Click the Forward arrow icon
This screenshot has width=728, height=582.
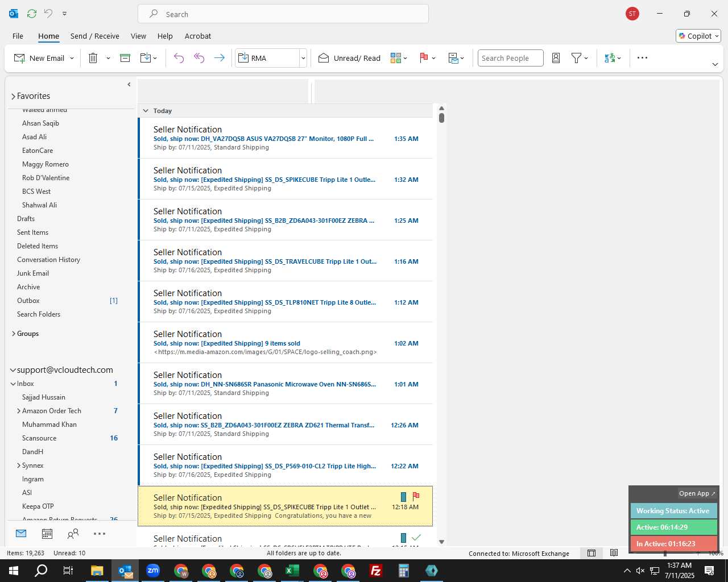pyautogui.click(x=219, y=58)
